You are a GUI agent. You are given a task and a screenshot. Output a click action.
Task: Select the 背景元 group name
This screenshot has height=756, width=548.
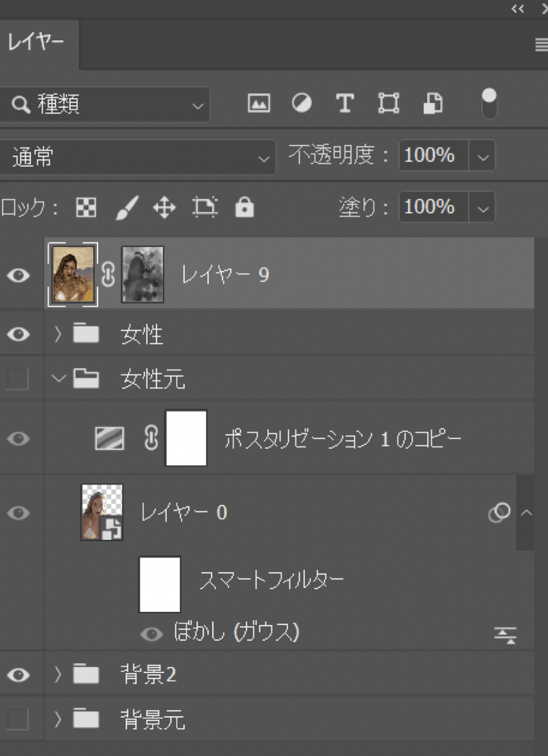[x=153, y=721]
